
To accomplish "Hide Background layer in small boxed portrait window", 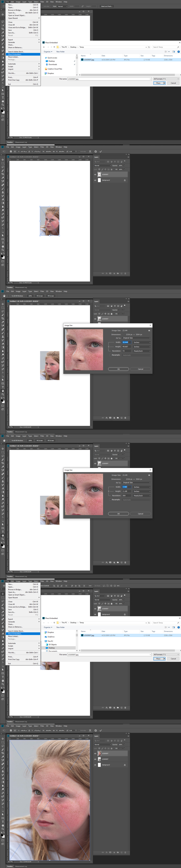I will click(x=95, y=180).
